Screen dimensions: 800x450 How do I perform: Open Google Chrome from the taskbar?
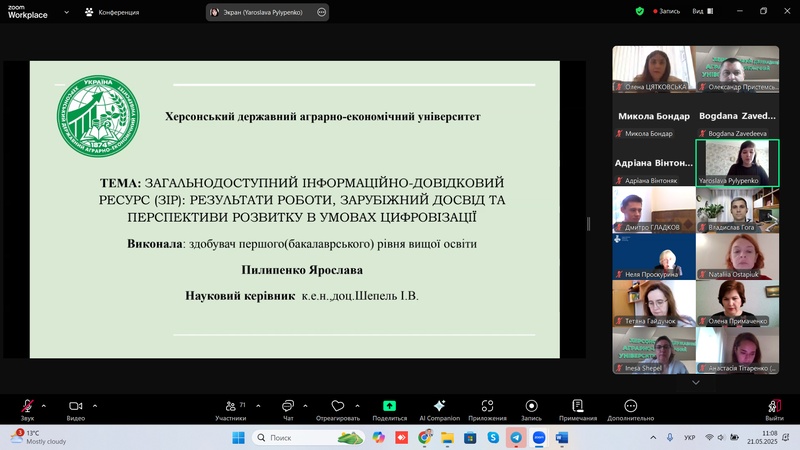424,438
